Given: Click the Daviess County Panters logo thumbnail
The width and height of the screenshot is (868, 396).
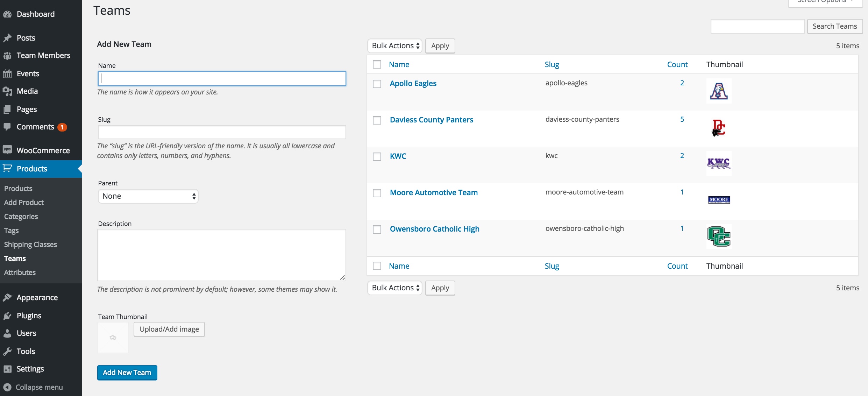Looking at the screenshot, I should point(718,128).
